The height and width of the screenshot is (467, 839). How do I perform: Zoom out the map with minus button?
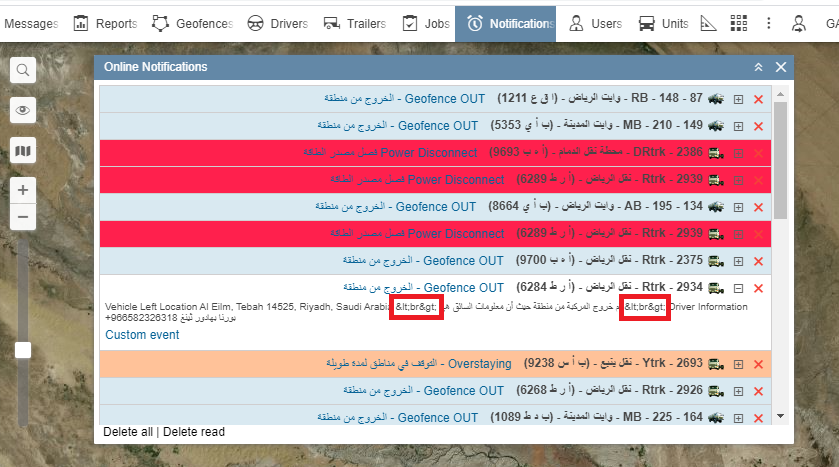22,216
